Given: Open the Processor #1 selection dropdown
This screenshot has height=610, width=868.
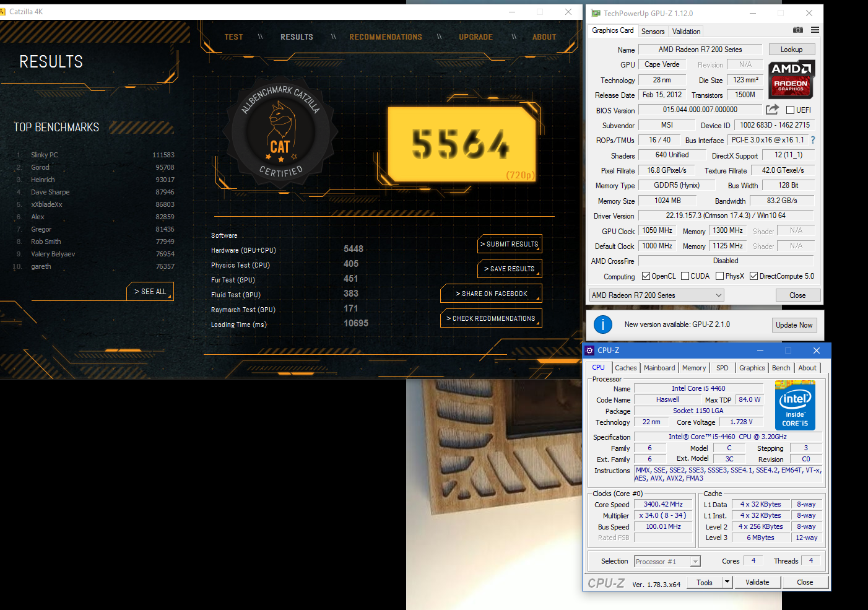Looking at the screenshot, I should click(667, 562).
